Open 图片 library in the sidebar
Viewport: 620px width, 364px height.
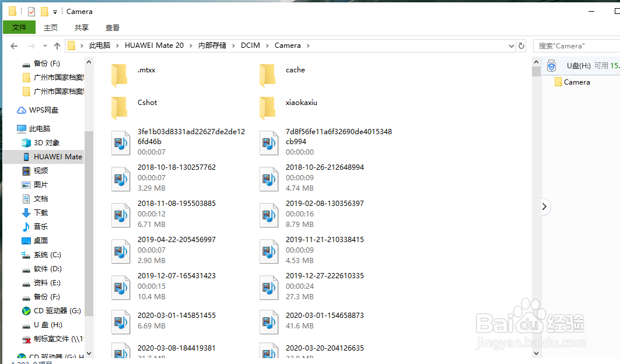[35, 185]
